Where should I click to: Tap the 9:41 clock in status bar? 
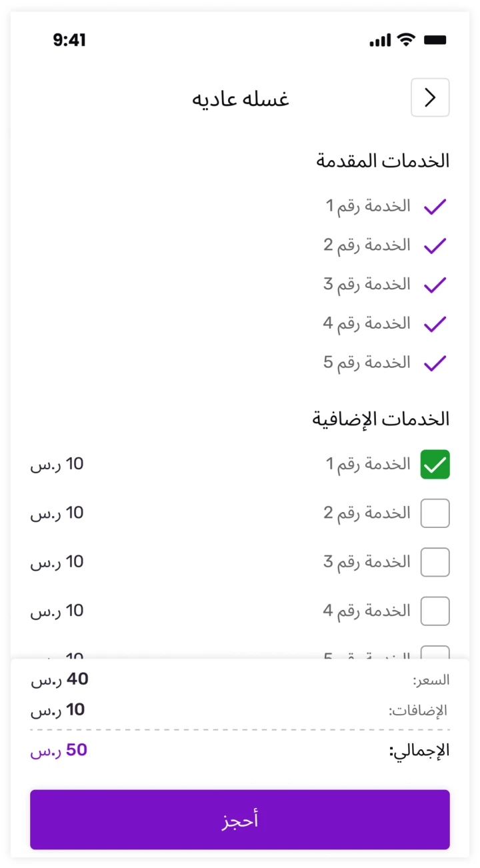click(69, 40)
